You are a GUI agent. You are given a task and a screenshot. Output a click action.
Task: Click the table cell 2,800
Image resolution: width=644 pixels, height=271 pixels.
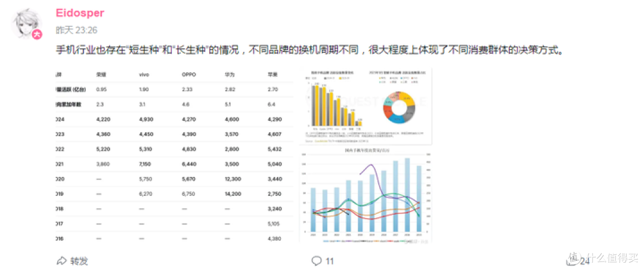pos(231,149)
